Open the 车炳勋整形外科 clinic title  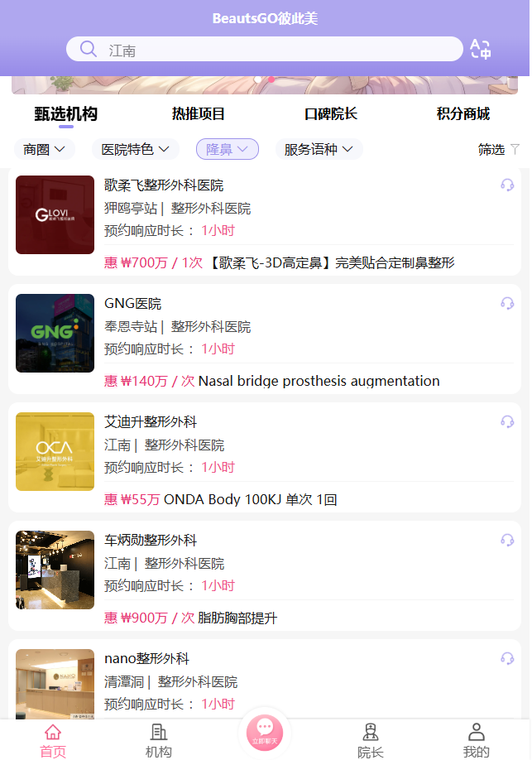click(x=151, y=540)
